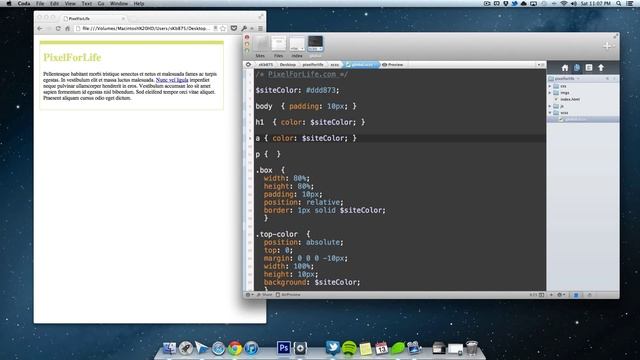Reload the page in Chrome

point(58,29)
